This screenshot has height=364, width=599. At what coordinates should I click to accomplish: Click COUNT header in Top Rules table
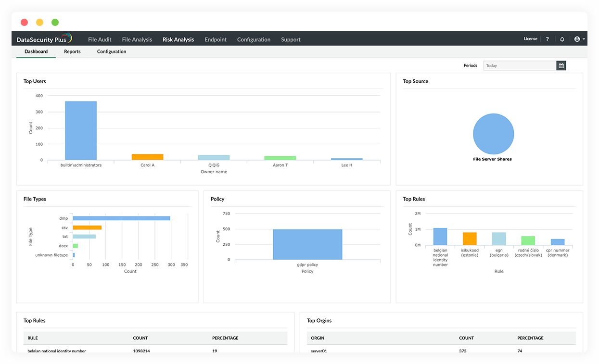140,338
